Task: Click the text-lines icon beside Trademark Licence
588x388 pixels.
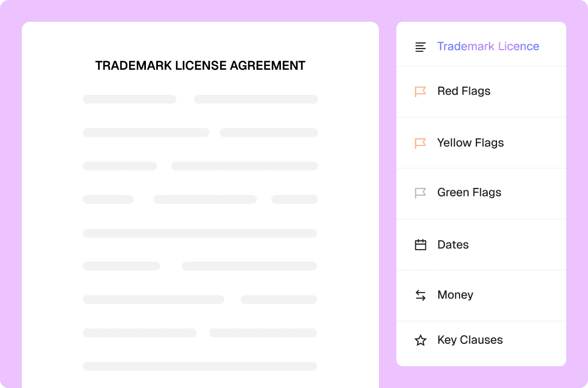Action: pos(420,47)
